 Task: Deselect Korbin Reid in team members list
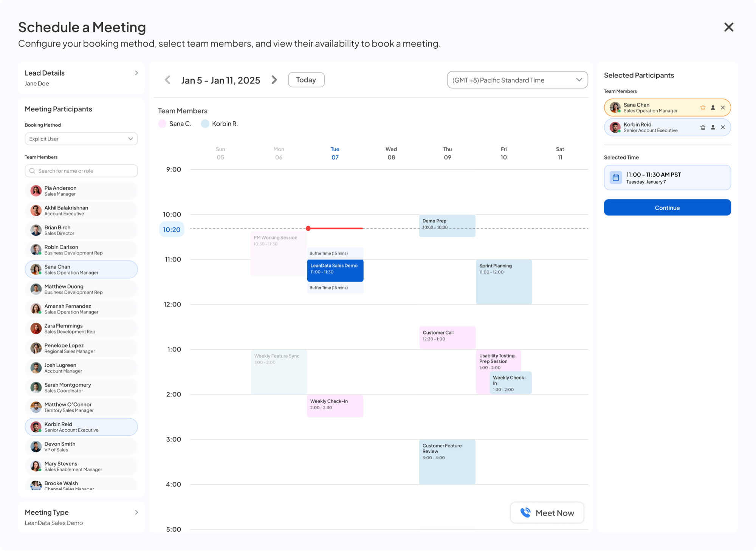(x=81, y=427)
